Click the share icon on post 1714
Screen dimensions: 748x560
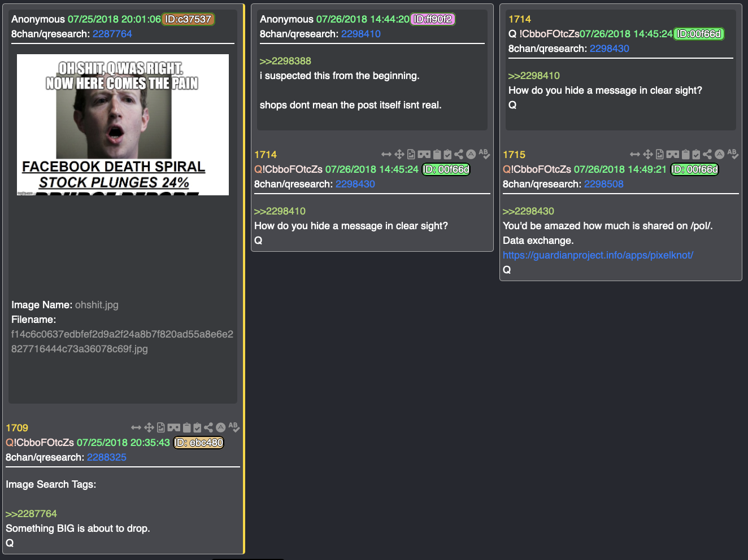tap(459, 154)
